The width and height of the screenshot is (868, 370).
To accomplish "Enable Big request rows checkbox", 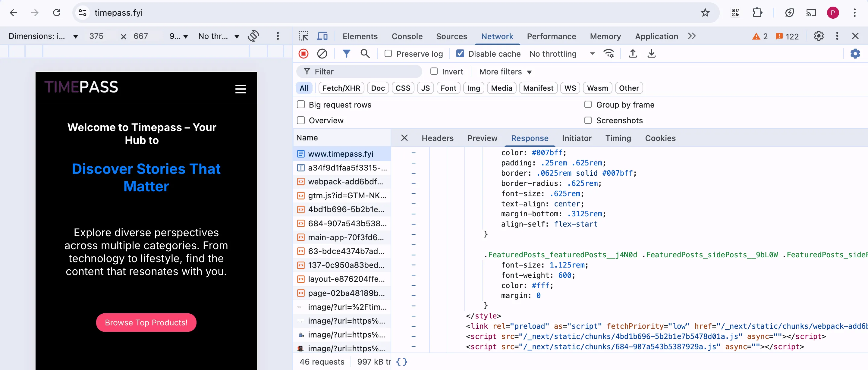I will pos(301,105).
